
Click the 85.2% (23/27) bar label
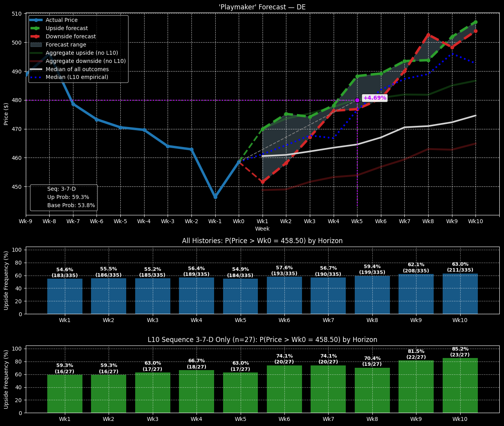point(460,352)
